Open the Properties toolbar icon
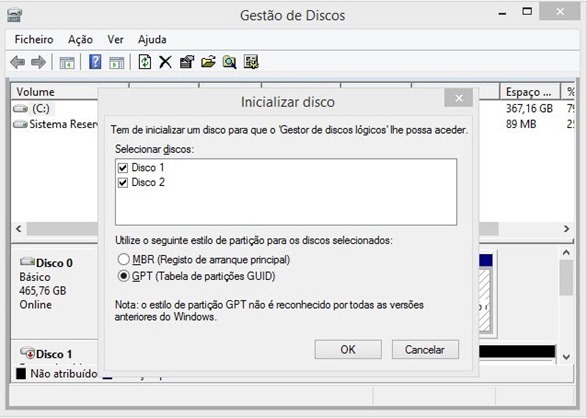Screen dimensions: 587x418 (187, 62)
